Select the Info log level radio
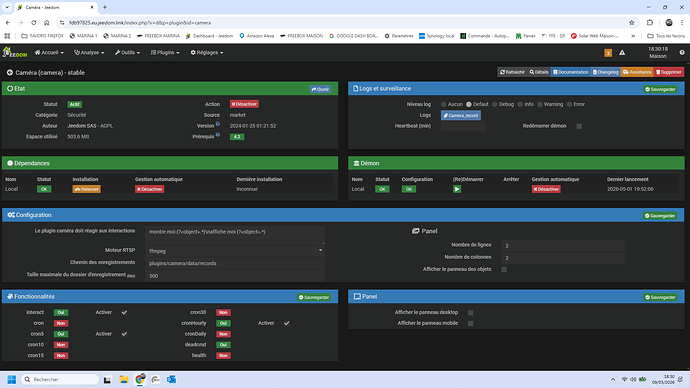This screenshot has width=690, height=388. tap(520, 104)
